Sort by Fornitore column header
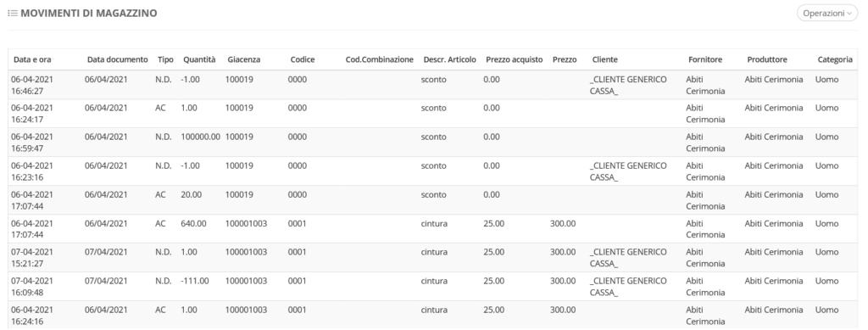The width and height of the screenshot is (868, 330). pyautogui.click(x=704, y=59)
